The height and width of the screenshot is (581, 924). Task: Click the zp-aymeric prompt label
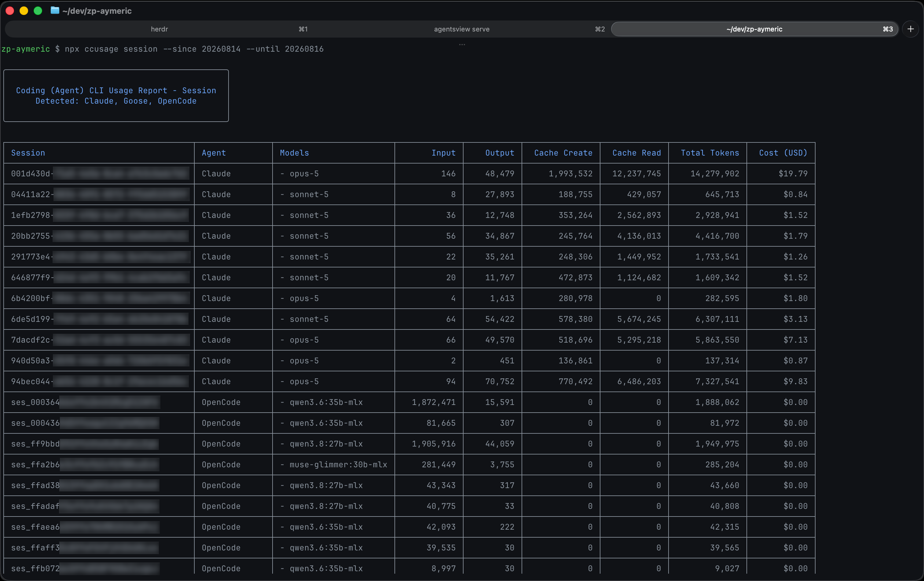click(25, 49)
